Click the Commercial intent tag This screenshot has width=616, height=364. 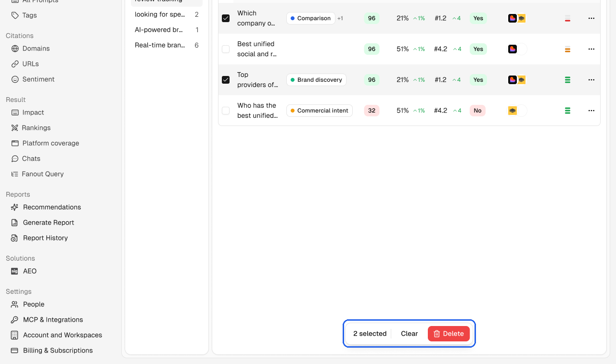[x=320, y=111]
